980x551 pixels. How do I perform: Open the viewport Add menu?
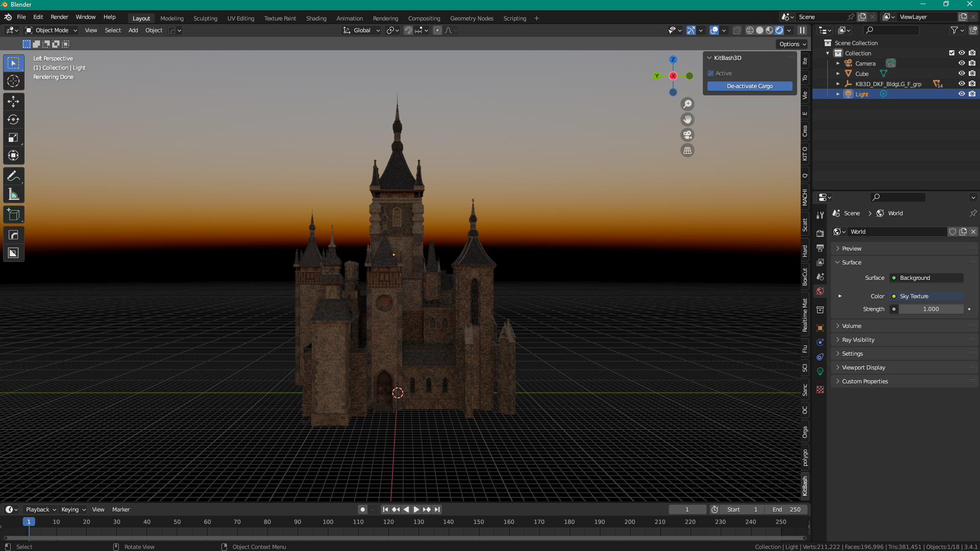[x=133, y=30]
